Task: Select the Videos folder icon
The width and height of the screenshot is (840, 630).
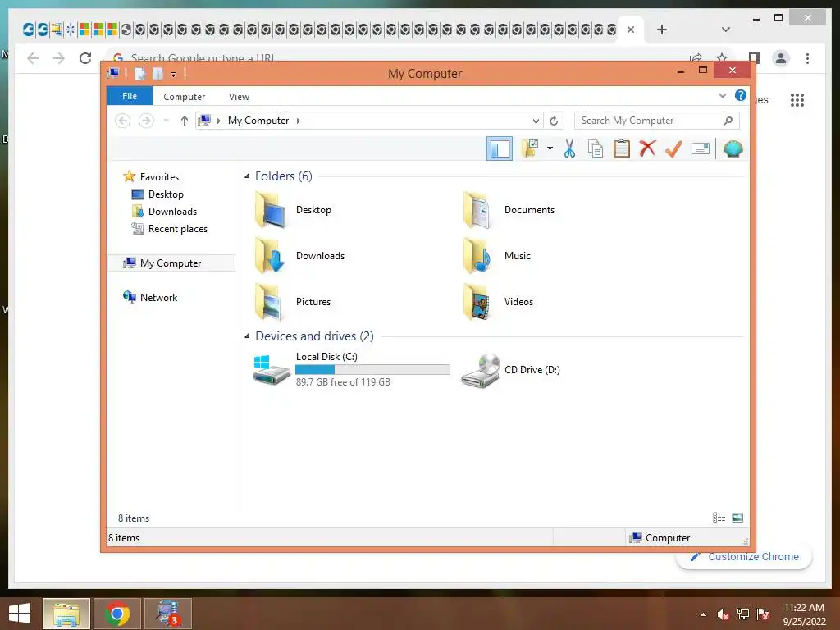Action: (477, 302)
